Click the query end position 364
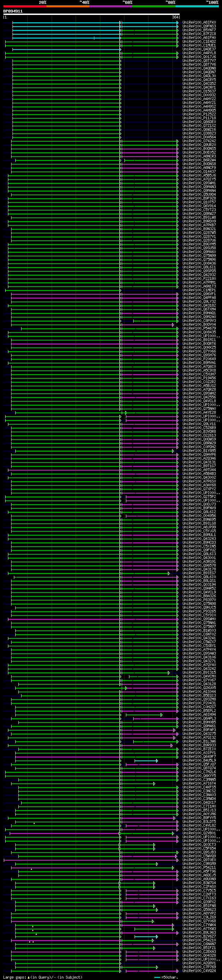The height and width of the screenshot is (980, 222). tap(175, 17)
